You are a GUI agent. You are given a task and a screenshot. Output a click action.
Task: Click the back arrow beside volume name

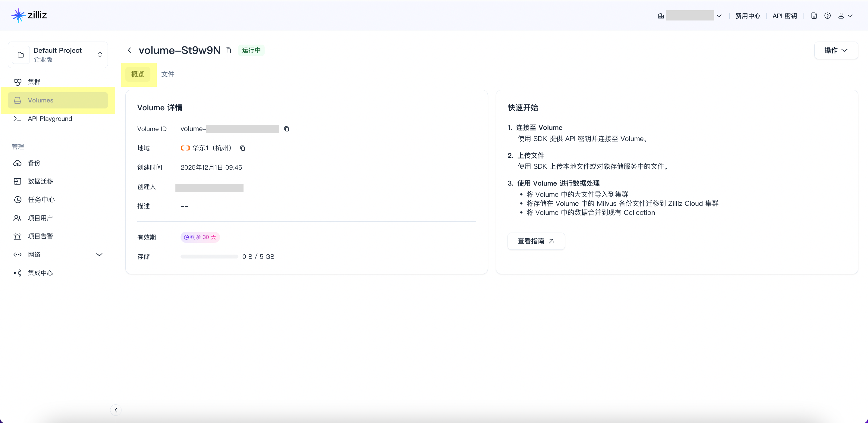point(129,51)
